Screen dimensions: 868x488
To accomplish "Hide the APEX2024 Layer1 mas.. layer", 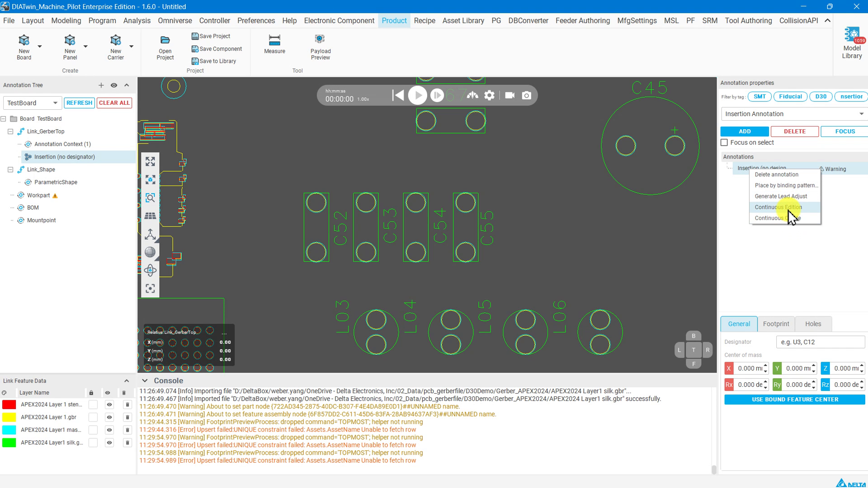I will 109,430.
